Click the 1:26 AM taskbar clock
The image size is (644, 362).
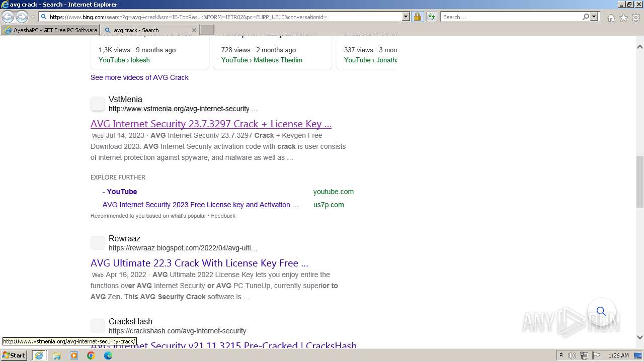618,355
